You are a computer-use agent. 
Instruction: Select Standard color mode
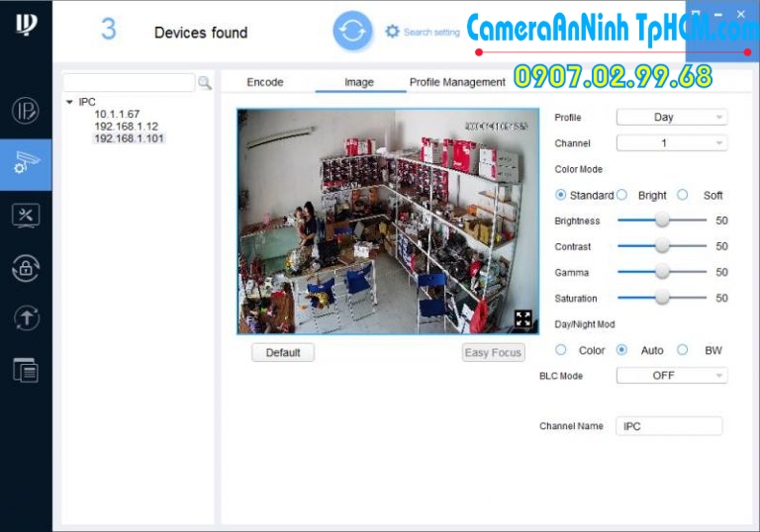(560, 195)
